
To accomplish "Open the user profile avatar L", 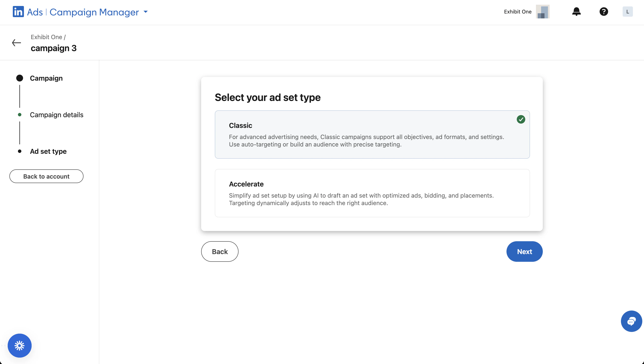I will coord(628,12).
